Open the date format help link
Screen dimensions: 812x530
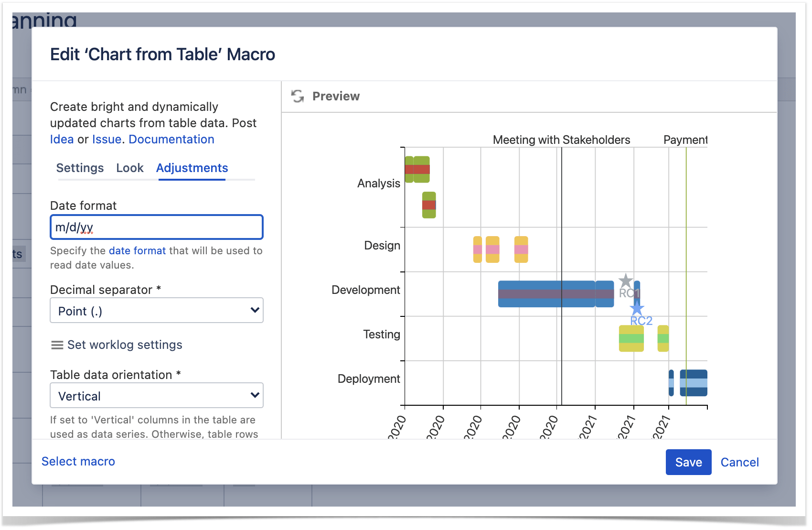(137, 251)
